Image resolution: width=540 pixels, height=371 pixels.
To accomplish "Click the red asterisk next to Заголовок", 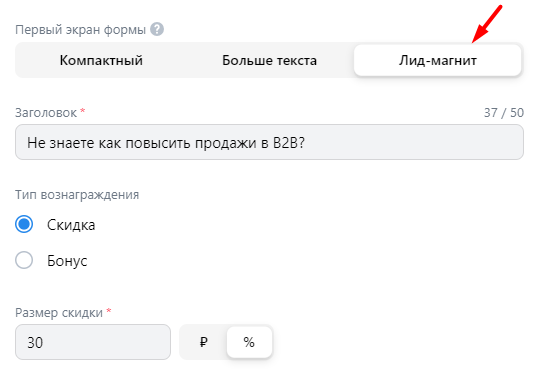I will [82, 111].
